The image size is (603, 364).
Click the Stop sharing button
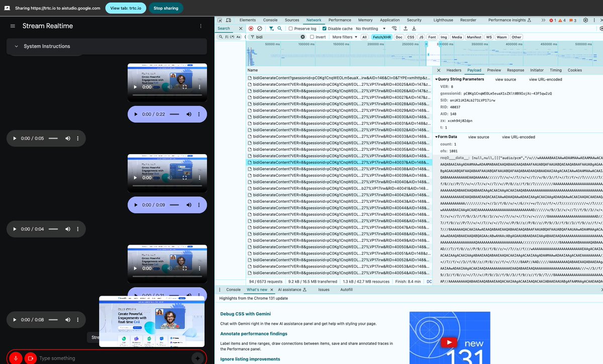[166, 8]
